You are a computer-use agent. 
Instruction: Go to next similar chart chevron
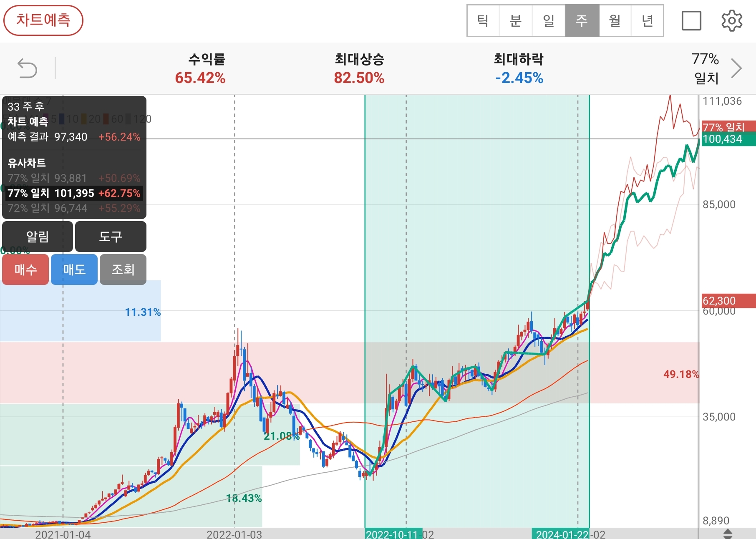pos(737,68)
